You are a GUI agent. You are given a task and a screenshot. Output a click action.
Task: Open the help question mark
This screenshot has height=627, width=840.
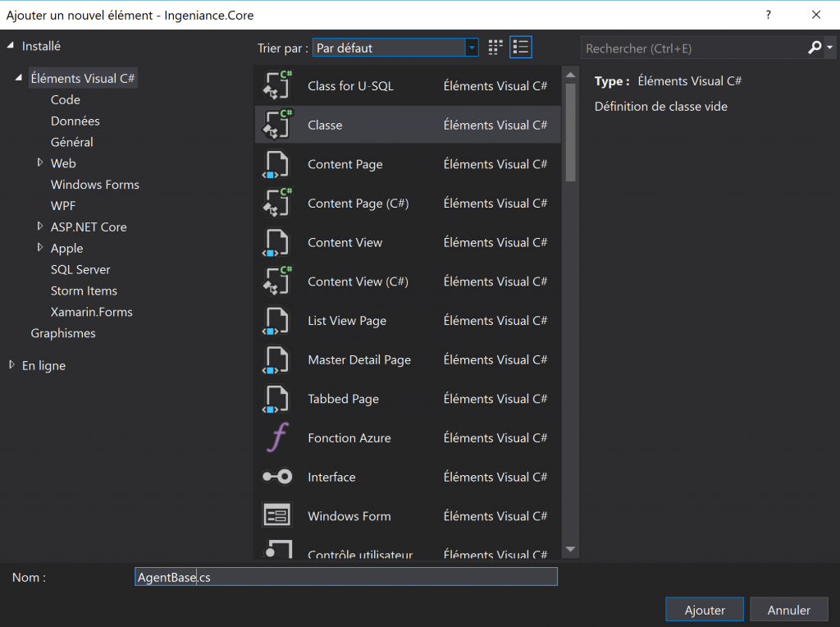pyautogui.click(x=768, y=15)
